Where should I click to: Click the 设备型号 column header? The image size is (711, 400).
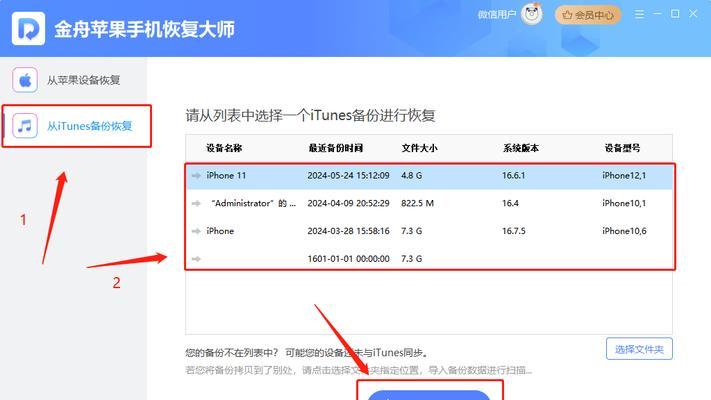622,148
